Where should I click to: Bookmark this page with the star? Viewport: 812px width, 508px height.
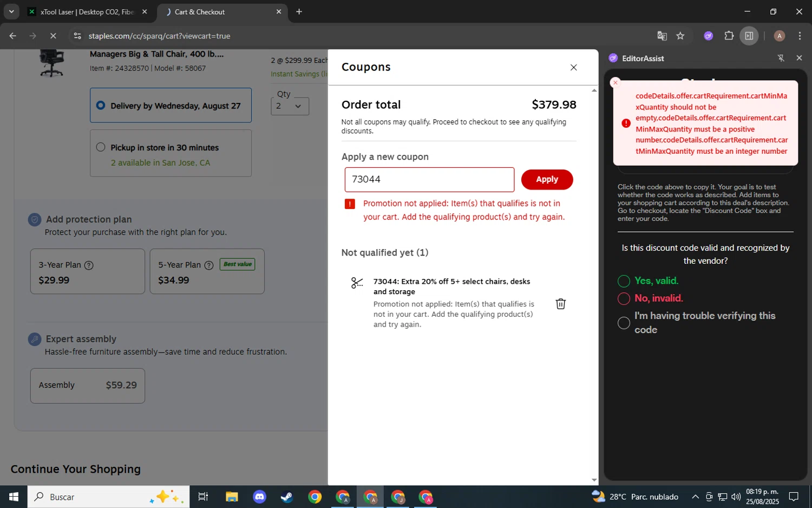pyautogui.click(x=680, y=36)
